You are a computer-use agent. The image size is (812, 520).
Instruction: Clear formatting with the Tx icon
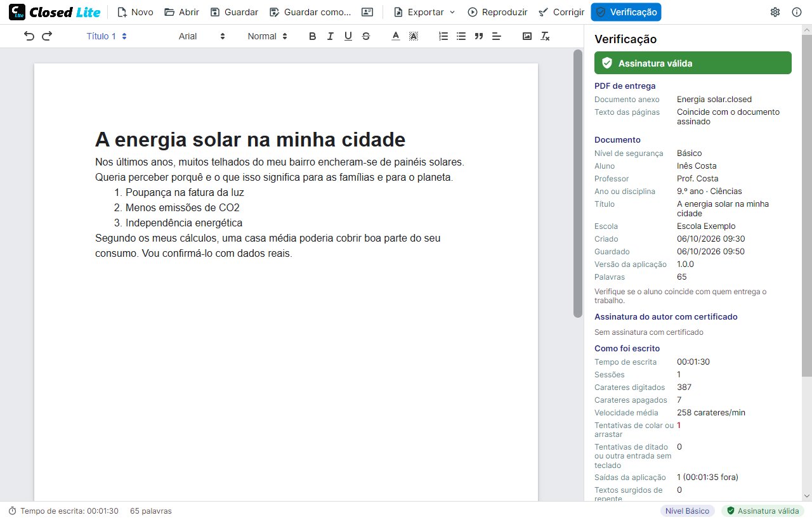545,36
